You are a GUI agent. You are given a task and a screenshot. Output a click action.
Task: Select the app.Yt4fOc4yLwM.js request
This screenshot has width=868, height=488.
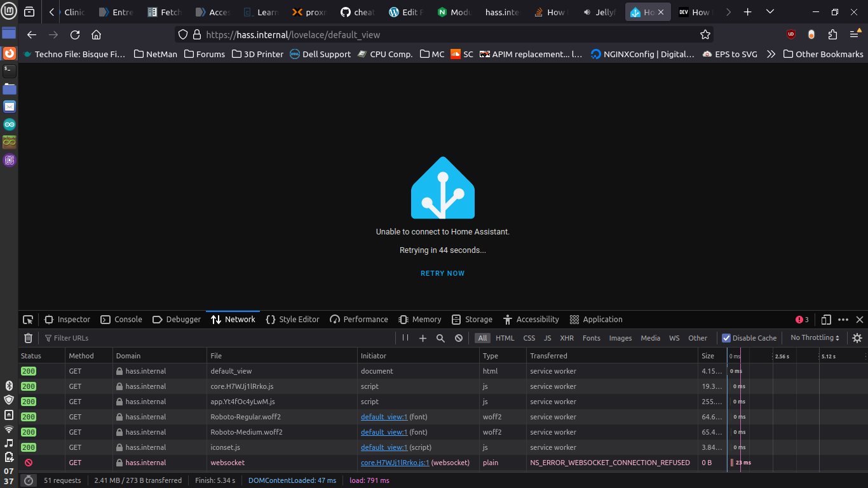[443, 402]
